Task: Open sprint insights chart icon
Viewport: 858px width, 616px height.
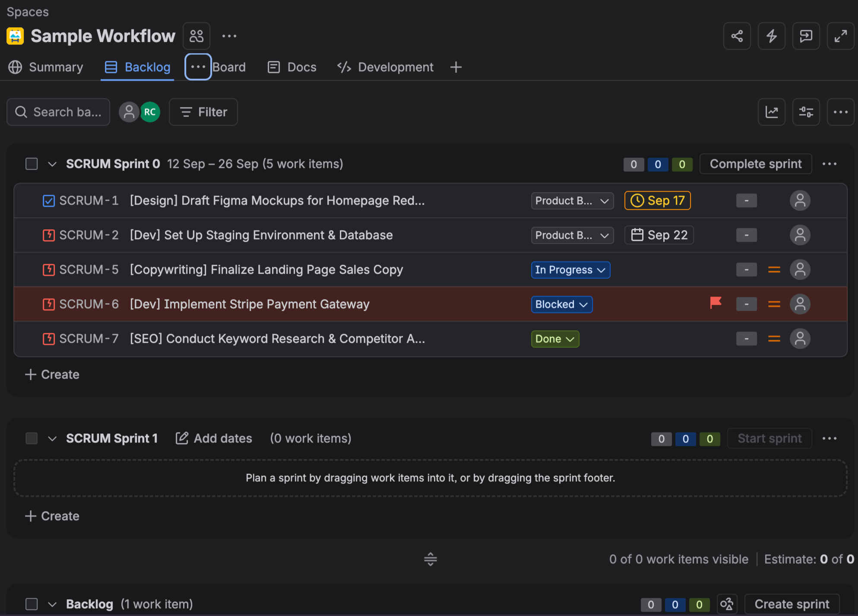Action: pos(771,112)
